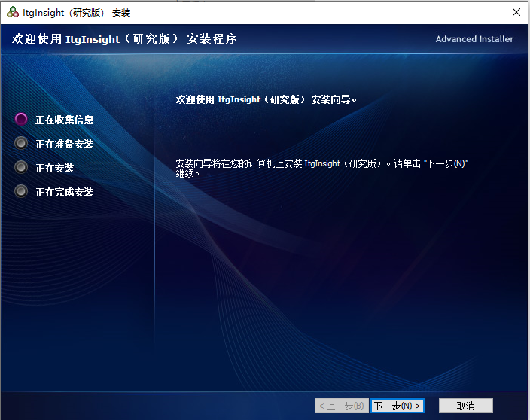The image size is (530, 420).
Task: Click the gray bullet beside 正在安装
Action: 21,167
